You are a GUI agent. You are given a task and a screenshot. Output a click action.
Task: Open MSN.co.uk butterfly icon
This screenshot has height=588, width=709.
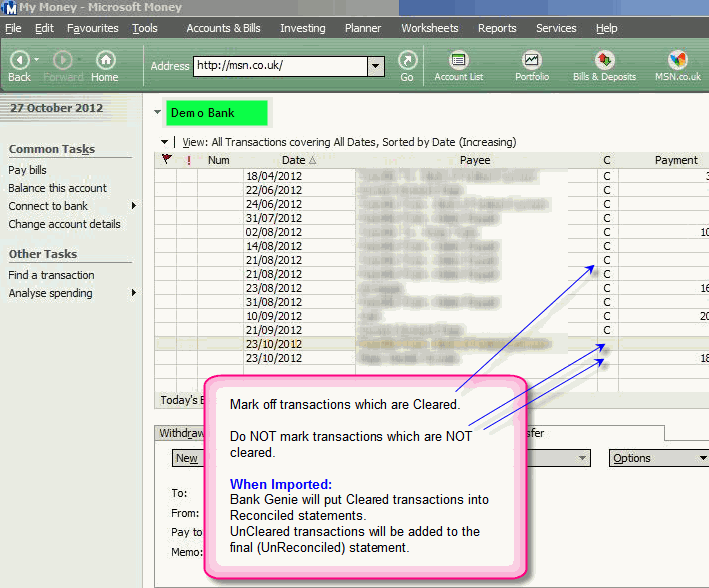tap(677, 60)
